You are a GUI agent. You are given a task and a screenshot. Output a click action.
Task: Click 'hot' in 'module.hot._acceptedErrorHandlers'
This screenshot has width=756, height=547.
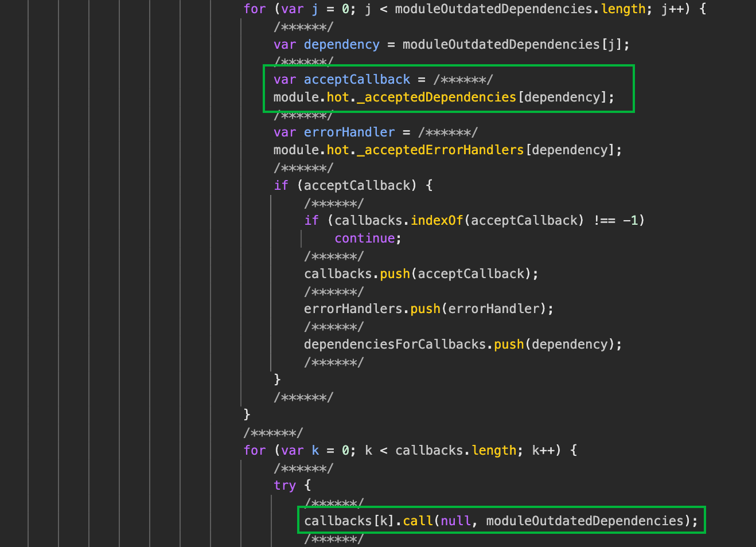[338, 150]
